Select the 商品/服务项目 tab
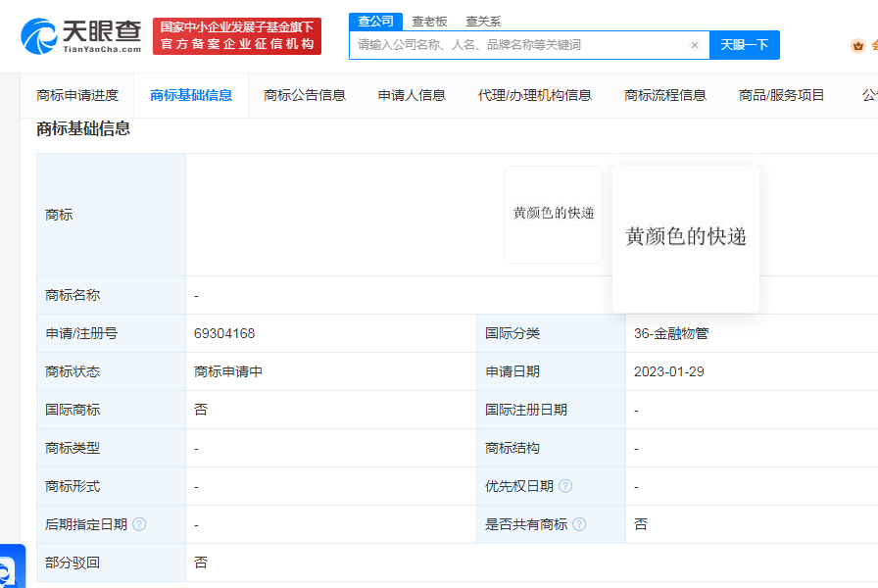Image resolution: width=878 pixels, height=588 pixels. click(x=782, y=95)
